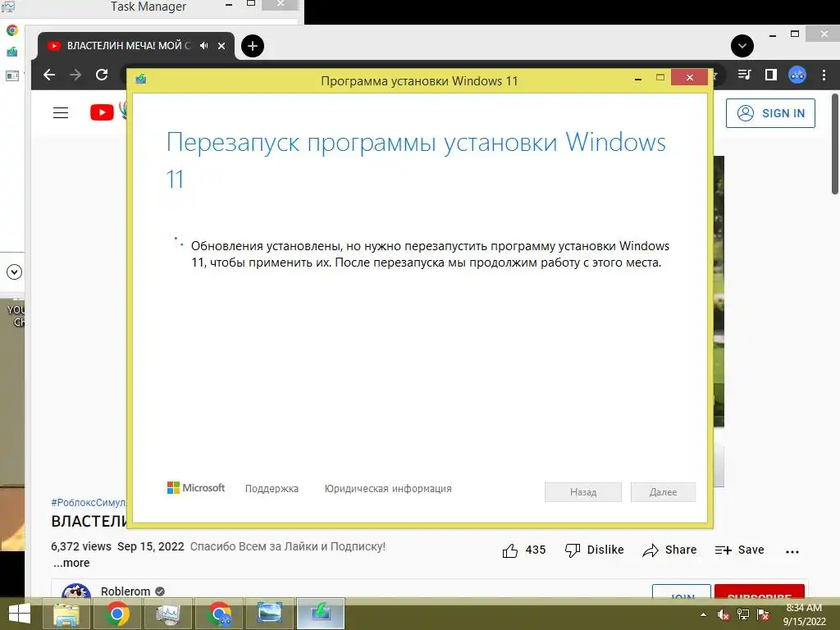This screenshot has width=840, height=630.
Task: Expand the circled down chevron at left
Action: coord(15,272)
